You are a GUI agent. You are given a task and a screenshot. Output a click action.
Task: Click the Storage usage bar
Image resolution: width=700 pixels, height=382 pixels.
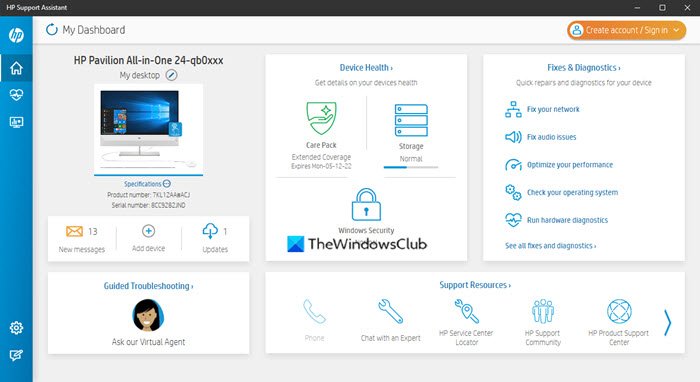tap(411, 167)
